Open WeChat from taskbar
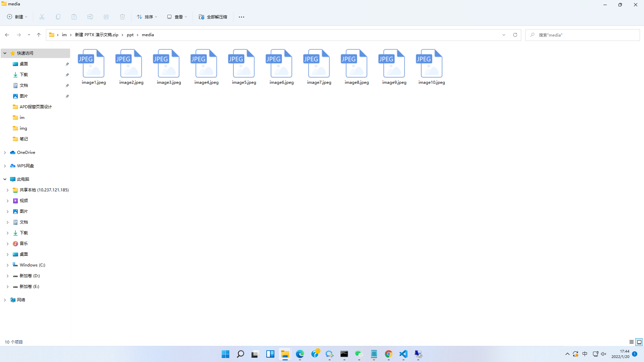This screenshot has height=362, width=644. tap(359, 354)
